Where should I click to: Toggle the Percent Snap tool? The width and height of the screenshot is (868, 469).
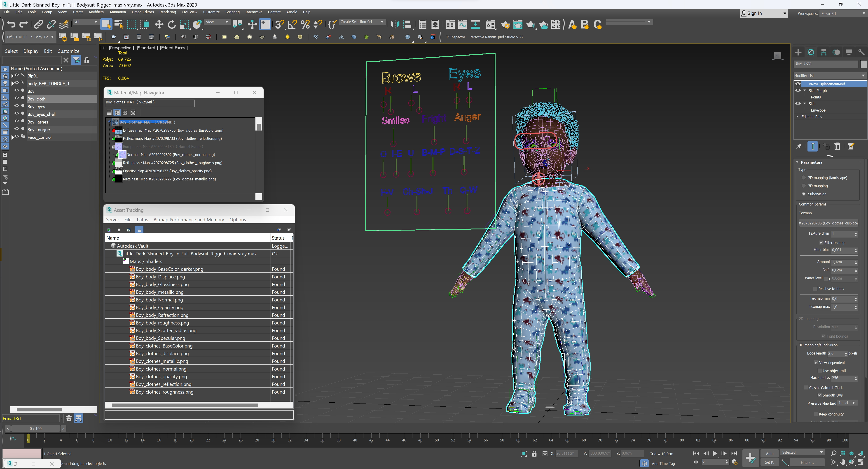click(x=305, y=24)
